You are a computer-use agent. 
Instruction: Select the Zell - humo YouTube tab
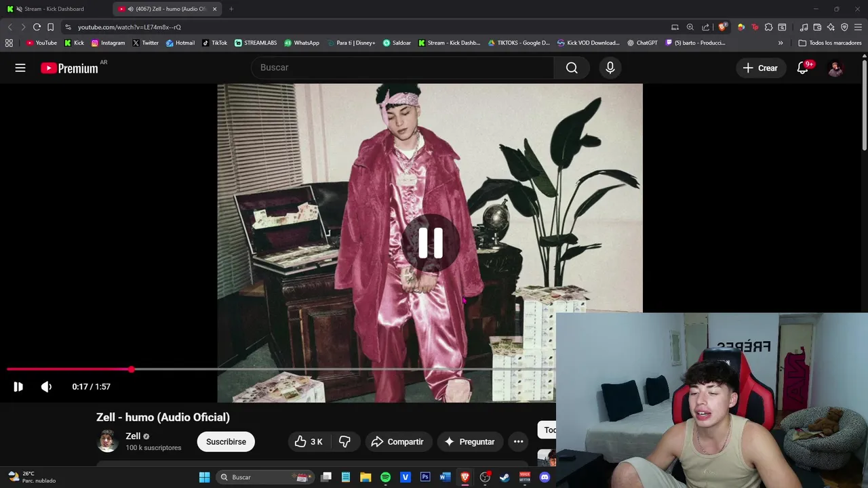tap(166, 9)
